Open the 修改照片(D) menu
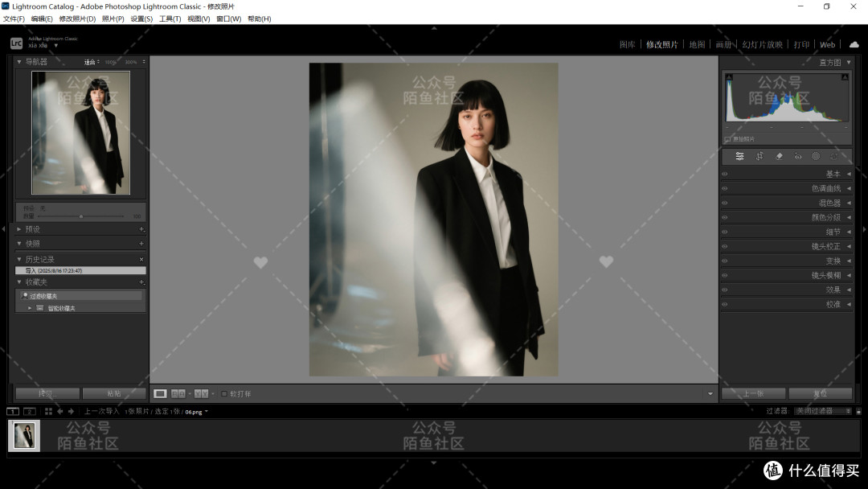868x489 pixels. 77,18
